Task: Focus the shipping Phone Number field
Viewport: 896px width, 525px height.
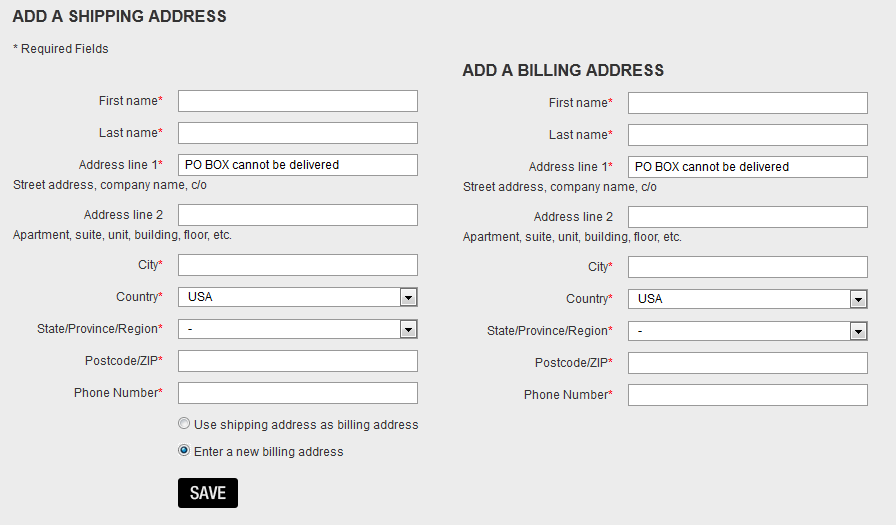Action: coord(298,393)
